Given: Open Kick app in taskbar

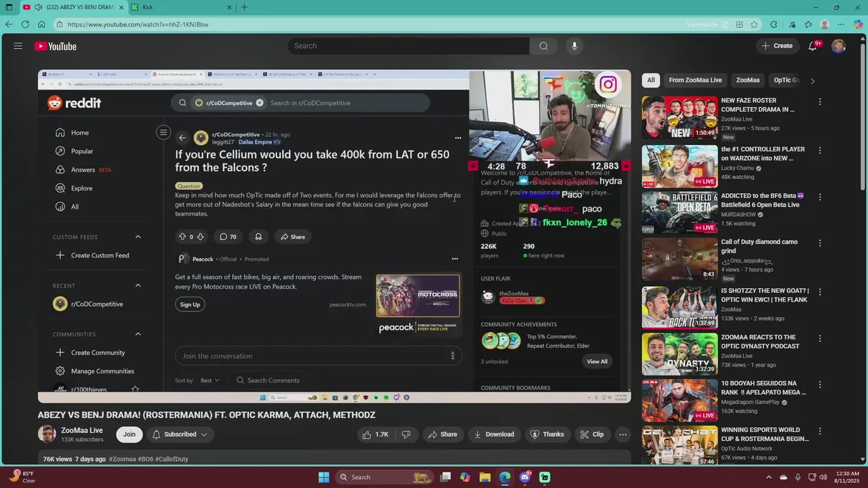Looking at the screenshot, I should point(545,477).
